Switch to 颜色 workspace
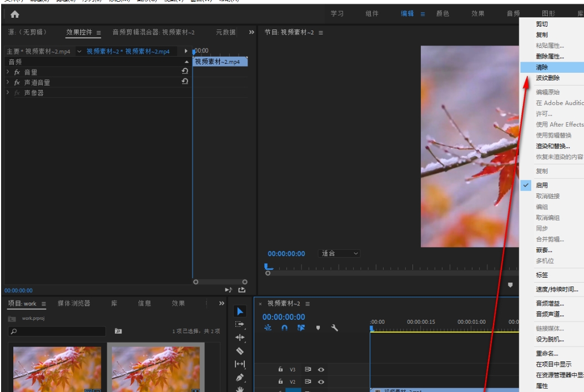This screenshot has width=584, height=392. (x=442, y=14)
